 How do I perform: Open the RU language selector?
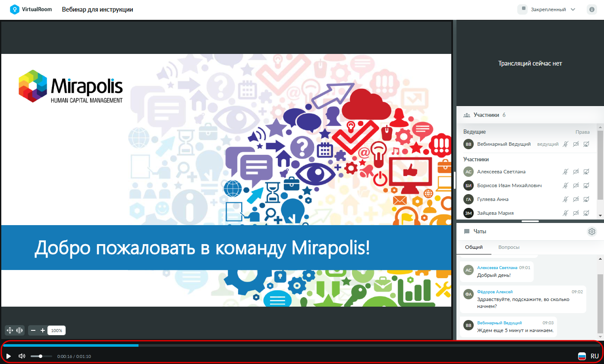(x=589, y=356)
